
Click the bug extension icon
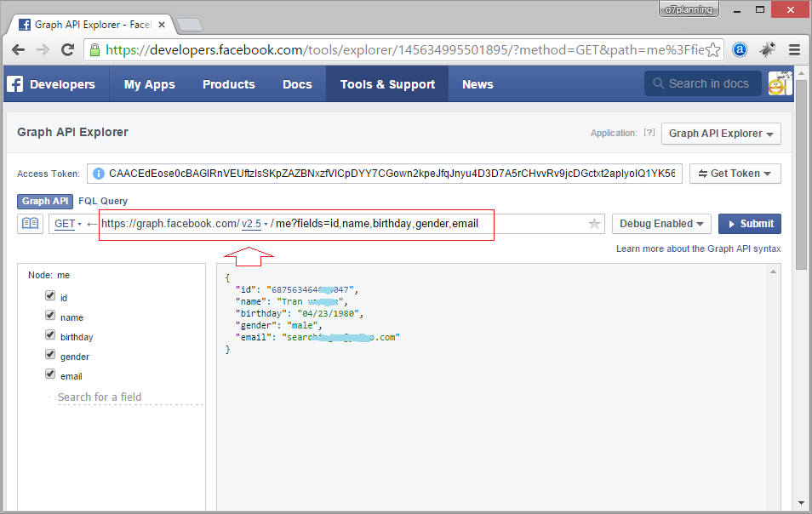[768, 49]
